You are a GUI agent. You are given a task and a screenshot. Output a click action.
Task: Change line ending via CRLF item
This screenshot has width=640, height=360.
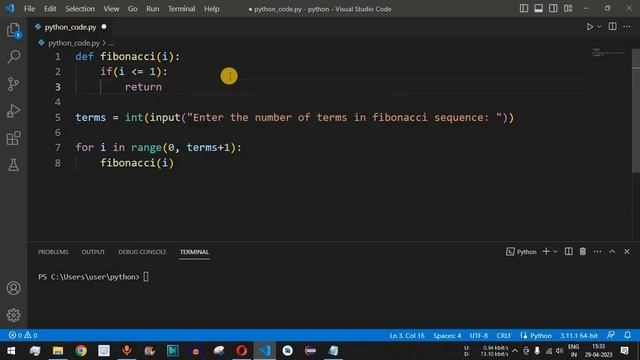[504, 336]
